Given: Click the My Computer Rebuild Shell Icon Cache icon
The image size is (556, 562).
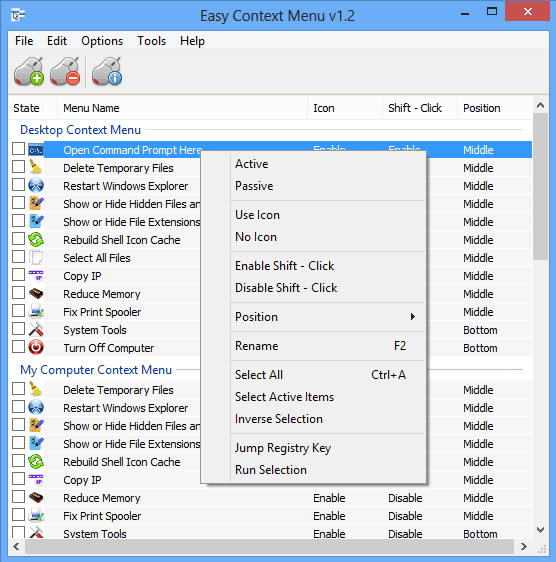Looking at the screenshot, I should [x=36, y=461].
